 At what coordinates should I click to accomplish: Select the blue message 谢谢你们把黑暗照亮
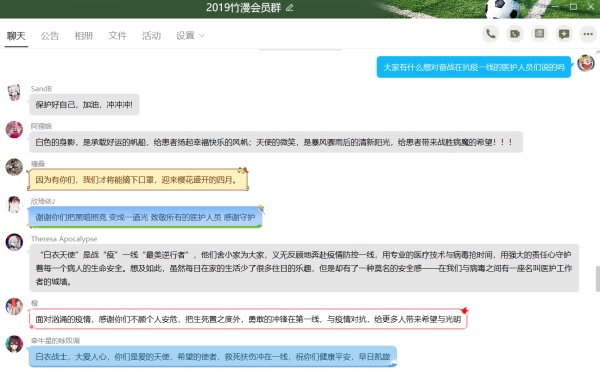point(145,217)
